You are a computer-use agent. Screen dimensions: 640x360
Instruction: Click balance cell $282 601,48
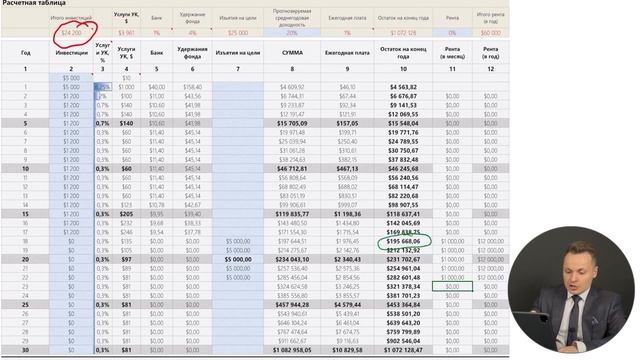coord(403,278)
